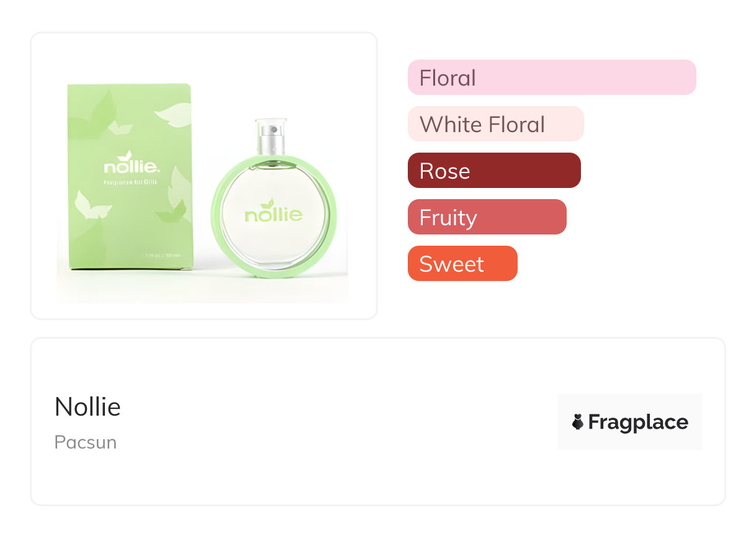Click the white nollie logo on the box
Screen dimensions: 756x536
[x=132, y=167]
